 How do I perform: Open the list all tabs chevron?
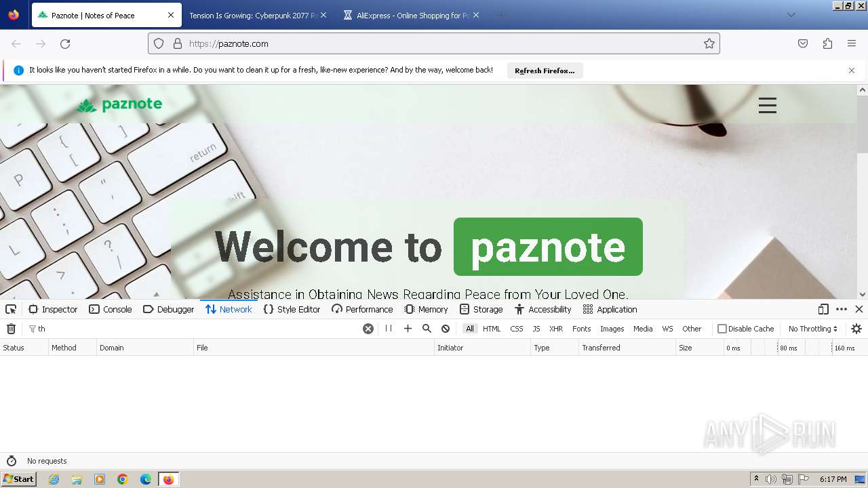point(791,15)
